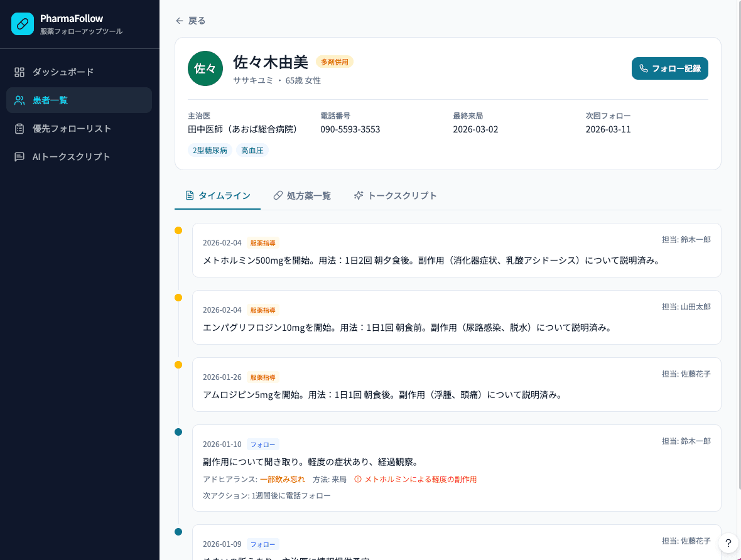Open the トークスクリプト tab
The width and height of the screenshot is (741, 560).
pos(395,195)
